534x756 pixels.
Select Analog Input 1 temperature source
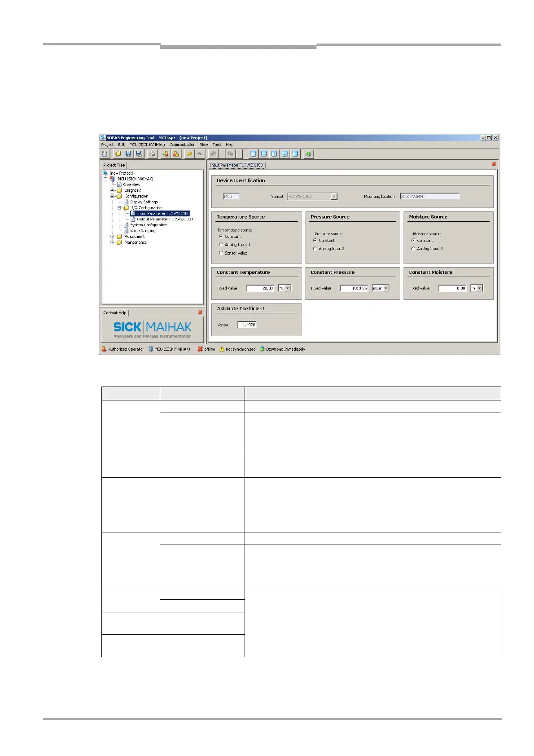[x=221, y=245]
